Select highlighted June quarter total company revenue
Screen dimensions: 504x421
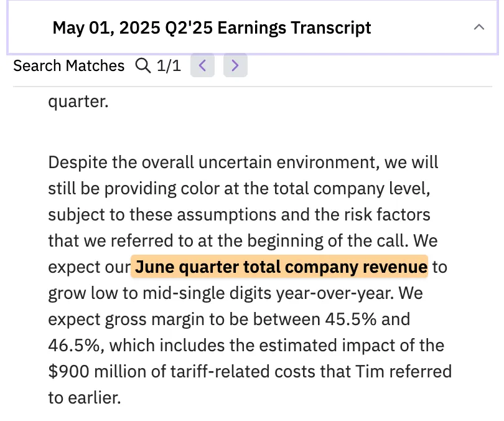(x=281, y=267)
